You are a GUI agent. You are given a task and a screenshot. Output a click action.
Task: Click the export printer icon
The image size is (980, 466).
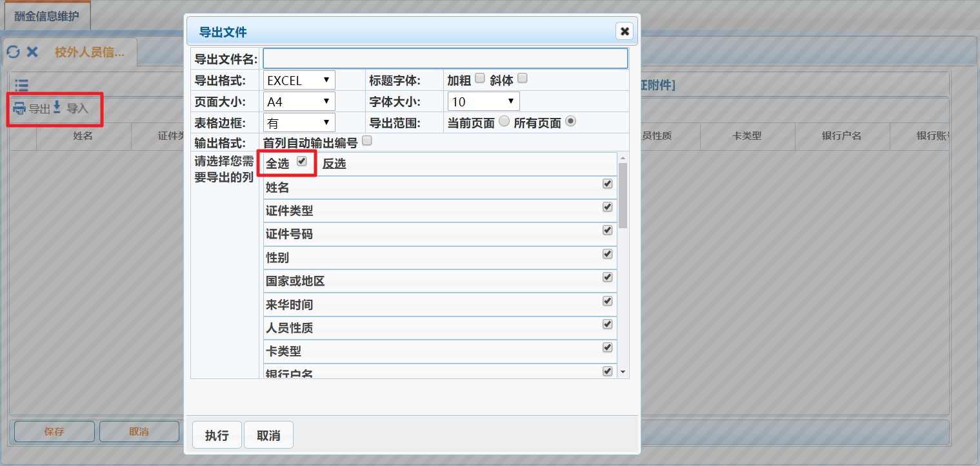20,108
